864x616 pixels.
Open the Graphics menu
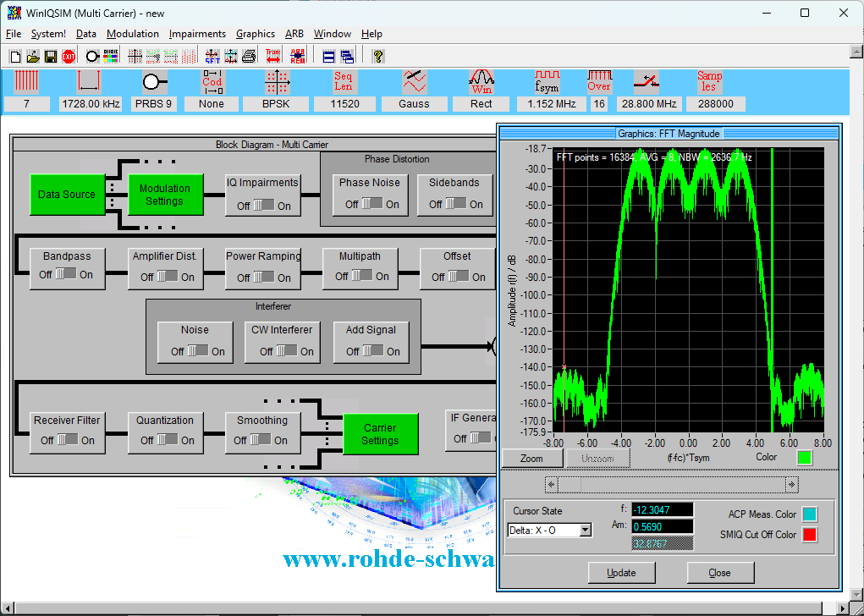tap(256, 34)
